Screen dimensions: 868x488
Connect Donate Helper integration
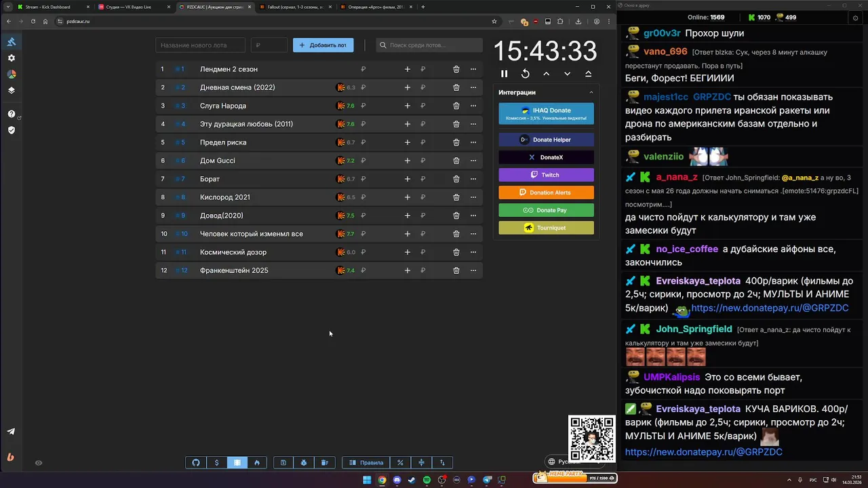(546, 140)
